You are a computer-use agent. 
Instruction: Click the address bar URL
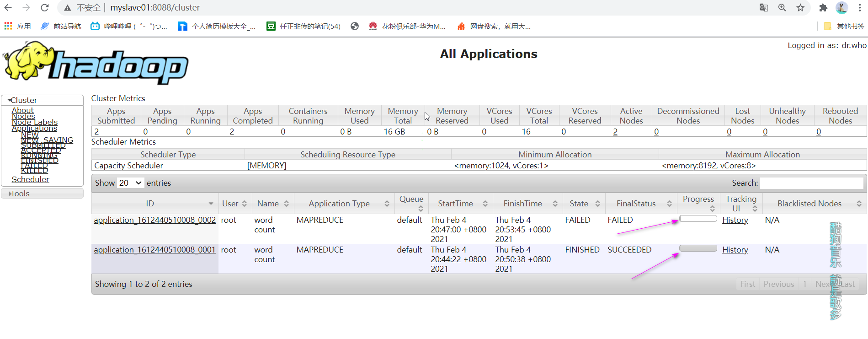tap(155, 8)
